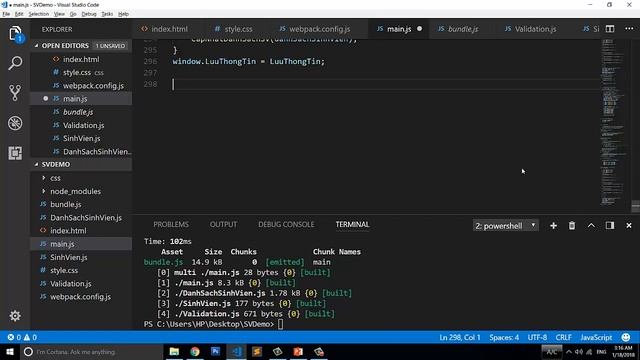
Task: Change the end of line sequence CRLF
Action: coord(563,337)
